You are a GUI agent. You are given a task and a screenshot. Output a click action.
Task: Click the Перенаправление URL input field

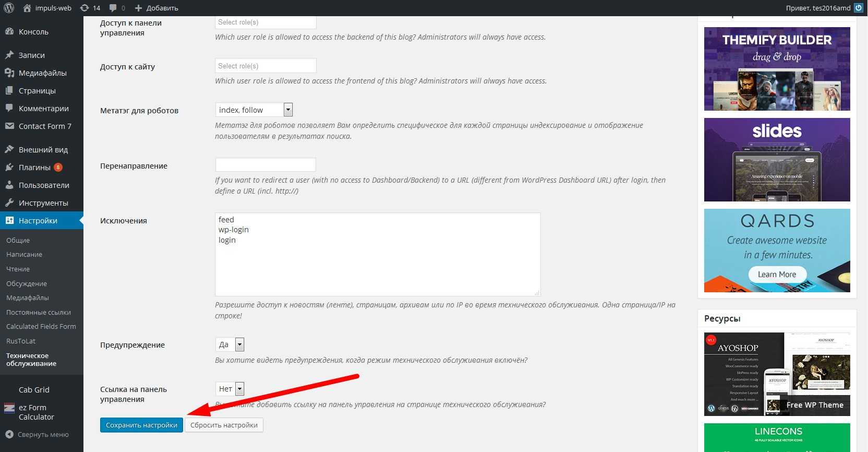coord(266,165)
